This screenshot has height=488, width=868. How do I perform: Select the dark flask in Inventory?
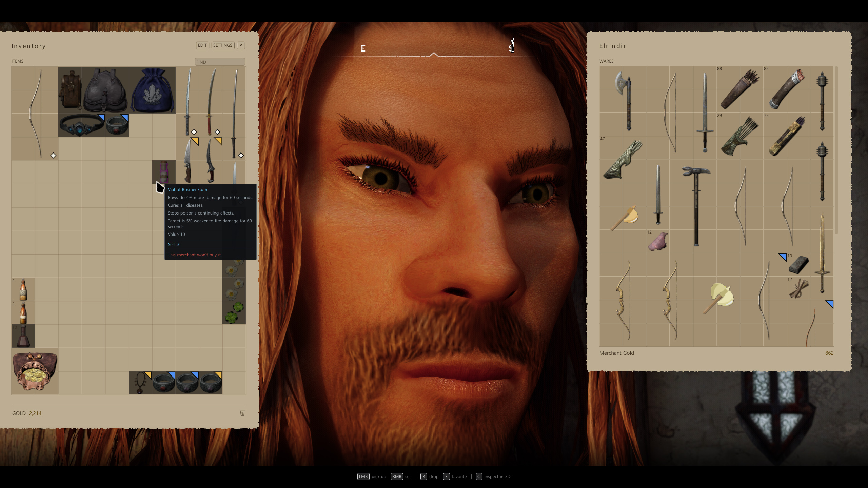click(23, 336)
